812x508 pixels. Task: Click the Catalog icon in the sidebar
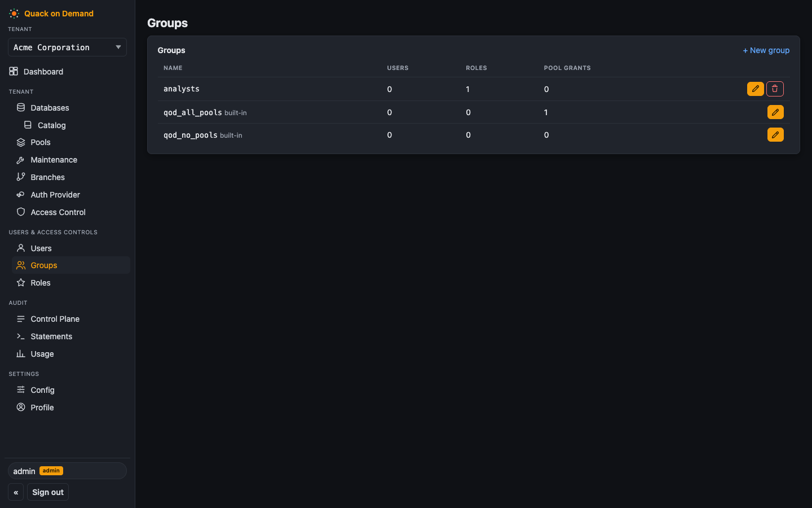(x=28, y=125)
